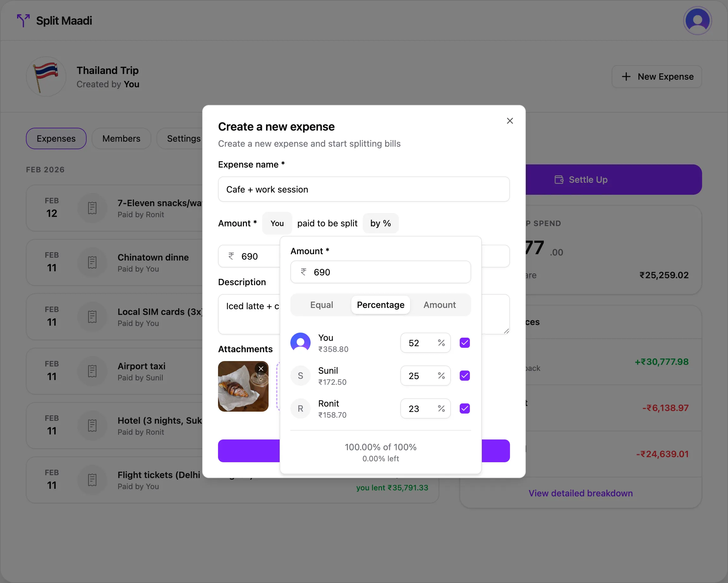Switch to the Members tab
Viewport: 728px width, 583px height.
click(121, 138)
